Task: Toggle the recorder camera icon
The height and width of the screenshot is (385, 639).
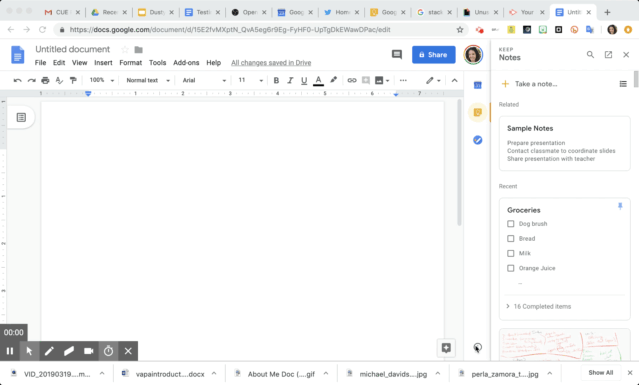Action: [x=88, y=351]
